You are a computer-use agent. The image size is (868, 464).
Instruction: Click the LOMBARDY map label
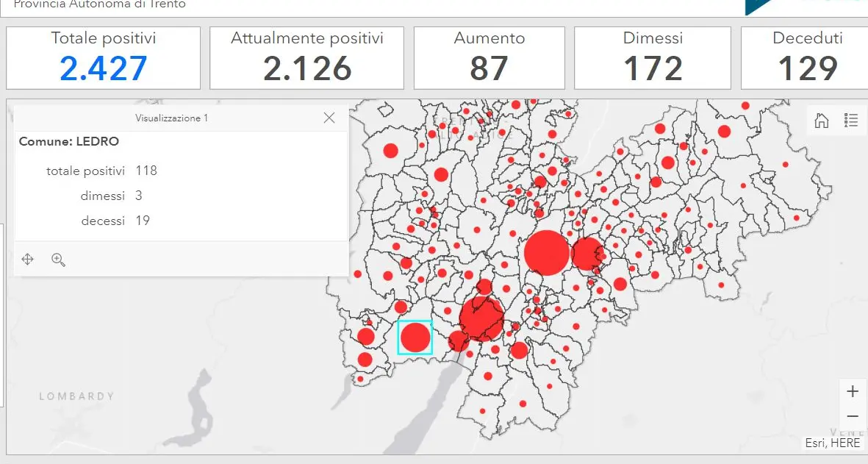pyautogui.click(x=77, y=396)
